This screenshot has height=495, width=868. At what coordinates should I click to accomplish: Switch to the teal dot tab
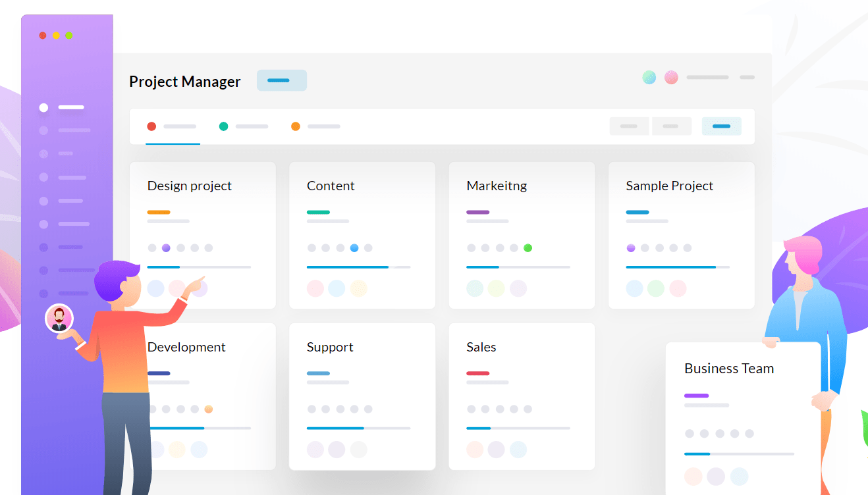[244, 126]
